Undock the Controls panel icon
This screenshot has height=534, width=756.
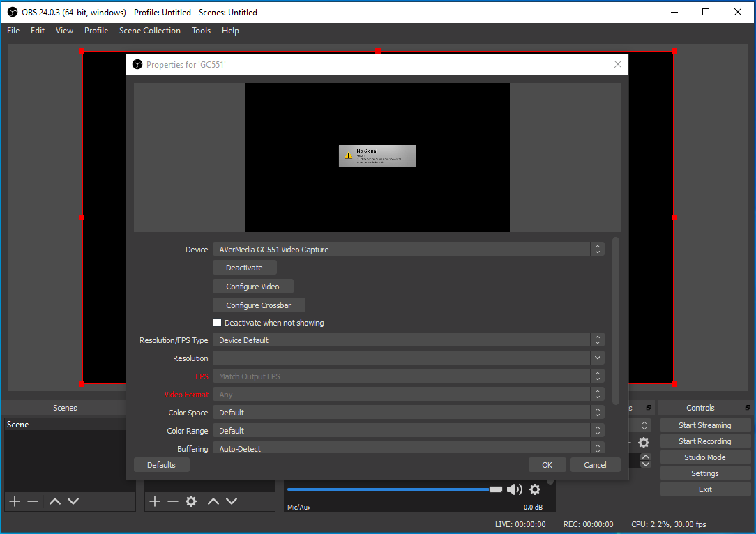coord(748,408)
